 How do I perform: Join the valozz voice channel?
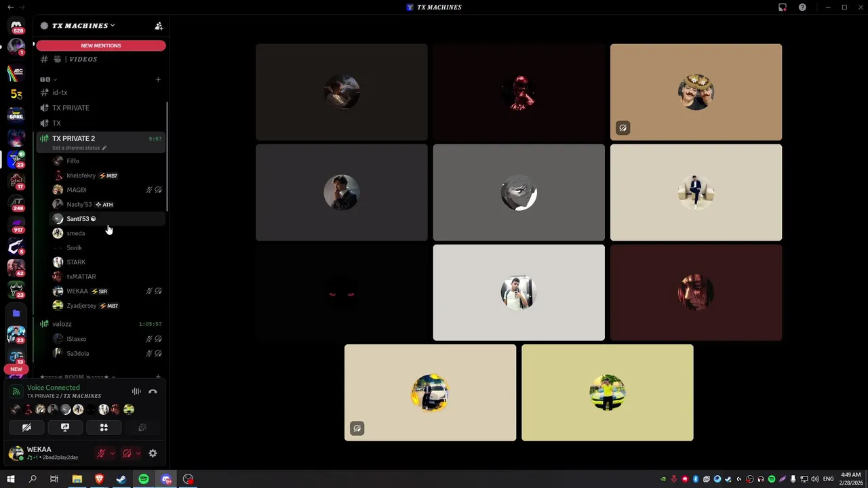click(100, 324)
